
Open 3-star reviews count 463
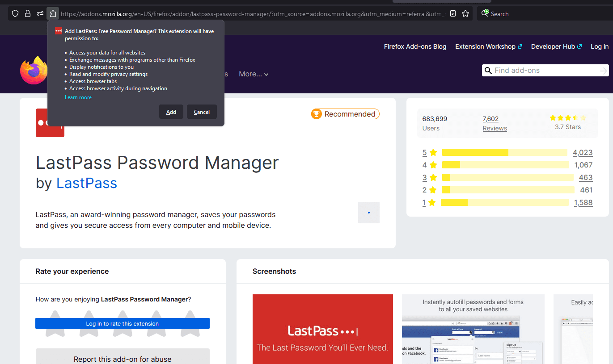[586, 178]
